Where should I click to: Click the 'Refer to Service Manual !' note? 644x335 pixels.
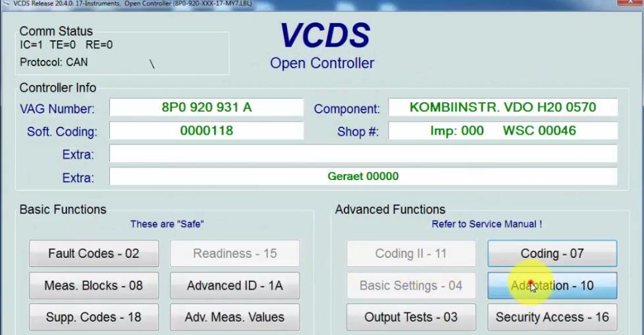coord(487,224)
